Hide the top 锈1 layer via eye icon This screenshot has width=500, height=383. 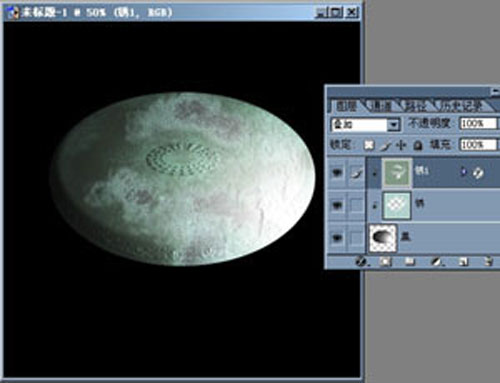[x=337, y=173]
